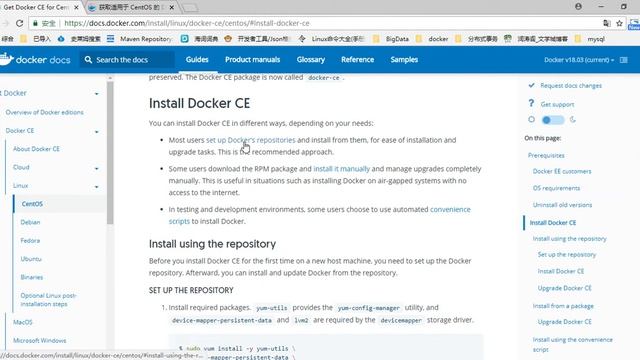Viewport: 640px width, 360px height.
Task: Go to Docker docs home via whale logo
Action: pos(7,59)
